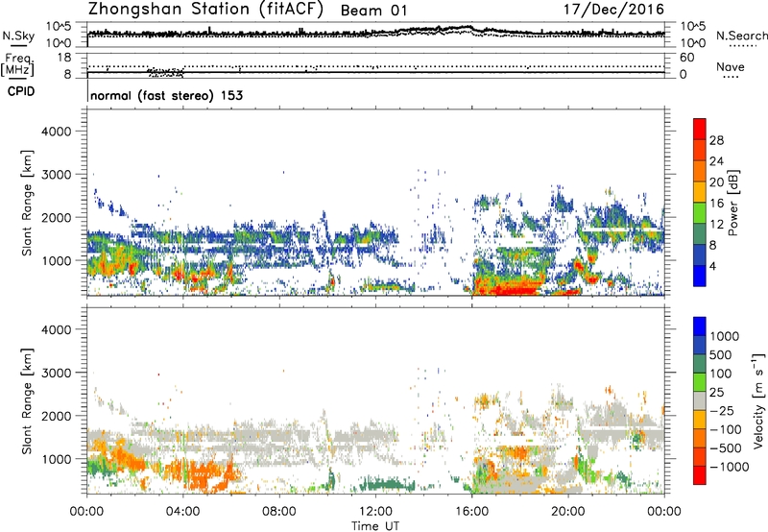Click the red top power colorbar segment

pyautogui.click(x=700, y=129)
